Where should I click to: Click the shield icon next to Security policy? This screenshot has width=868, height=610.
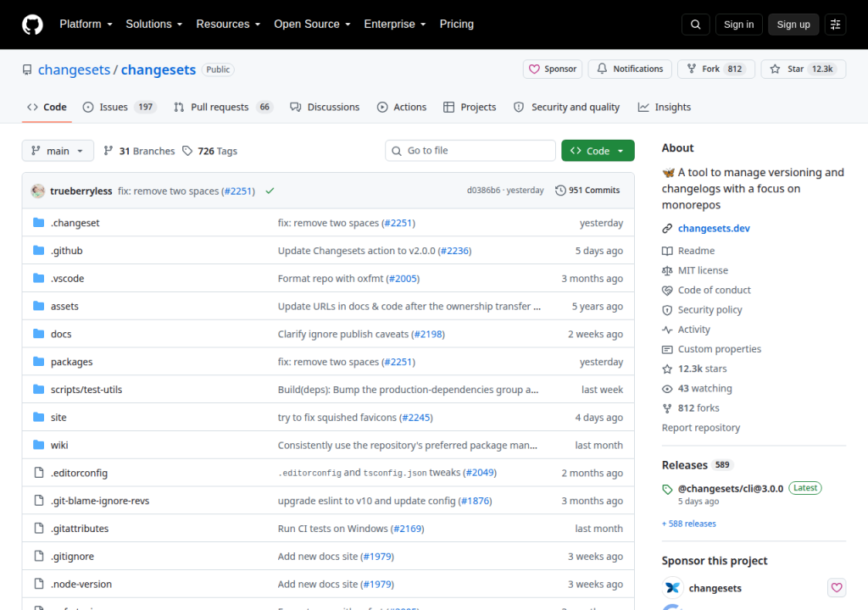(x=667, y=310)
